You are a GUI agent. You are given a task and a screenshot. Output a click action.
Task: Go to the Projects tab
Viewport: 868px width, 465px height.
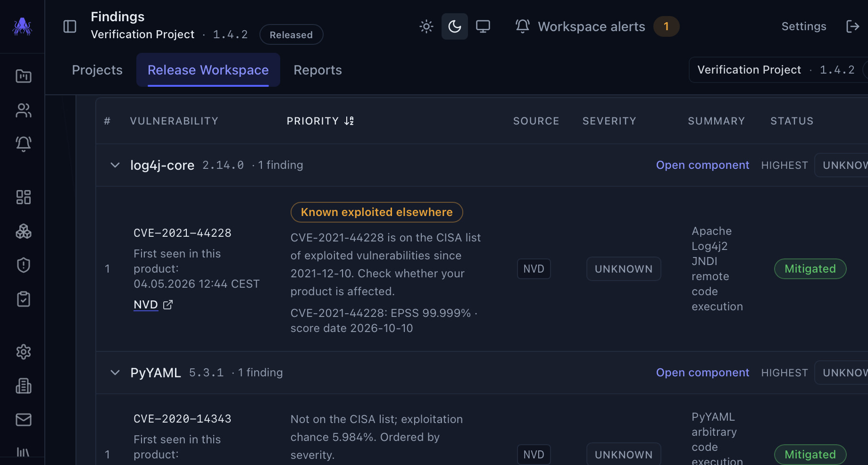[x=97, y=70]
